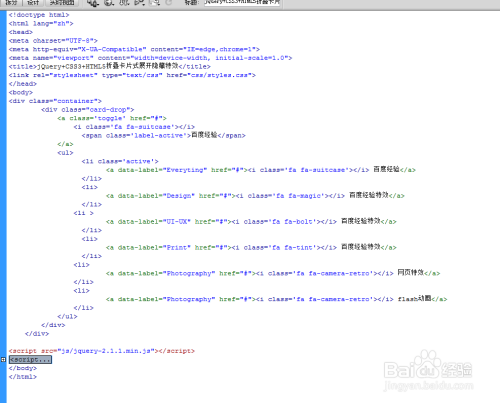The width and height of the screenshot is (500, 403).
Task: Click the Photography anchor line ending 'flash动画'
Action: 277,299
